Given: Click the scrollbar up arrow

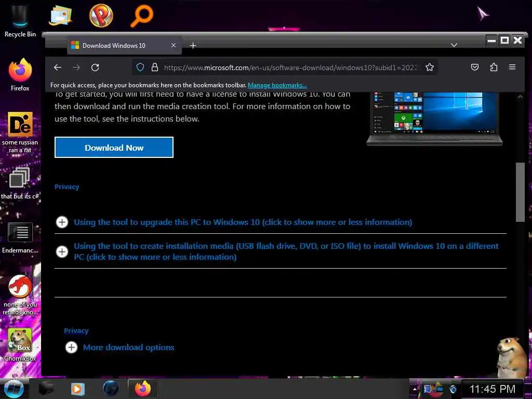Looking at the screenshot, I should click(520, 97).
